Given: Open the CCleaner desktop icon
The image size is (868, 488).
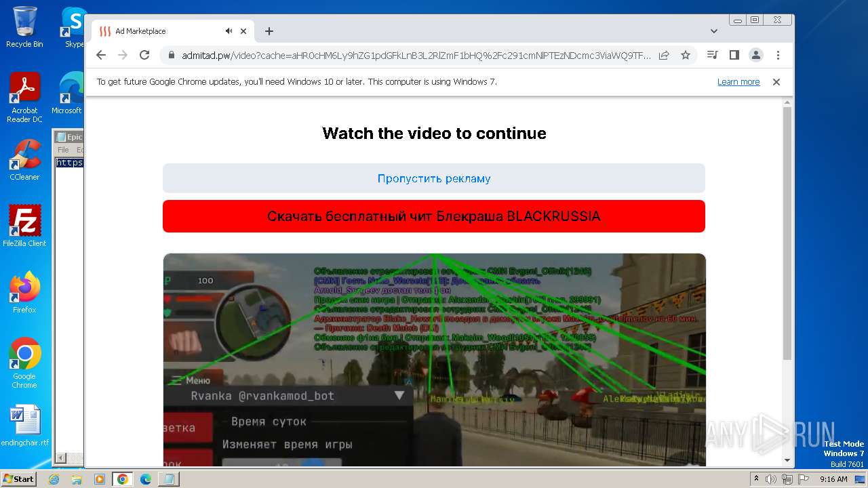Looking at the screenshot, I should click(24, 160).
